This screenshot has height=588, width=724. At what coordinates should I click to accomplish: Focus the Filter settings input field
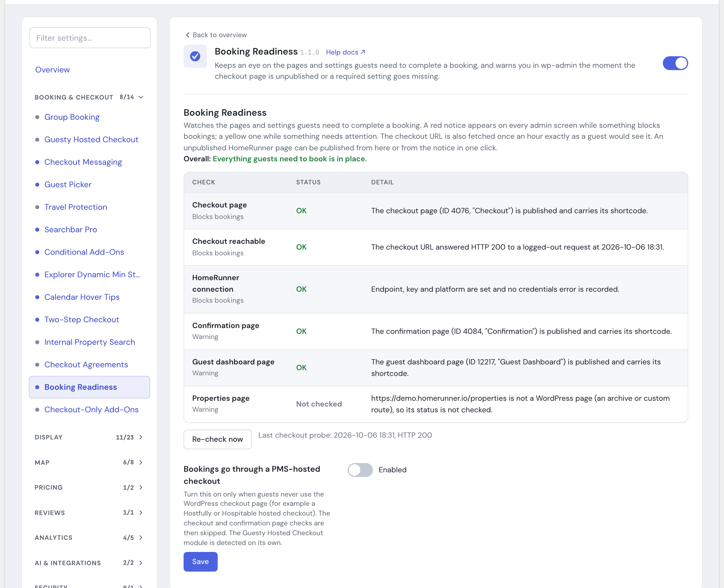coord(90,38)
